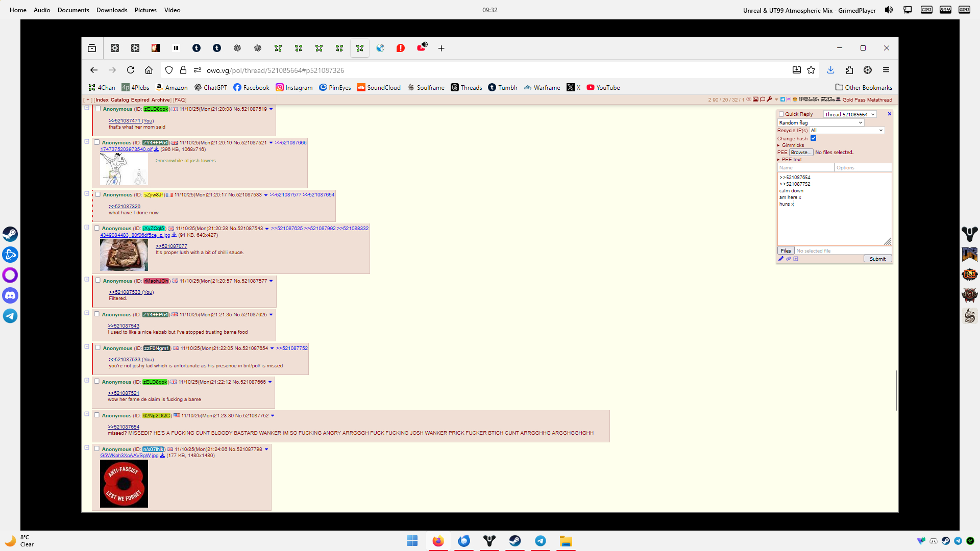Open the Catalog link in board navigation
This screenshot has height=551, width=980.
tap(120, 100)
